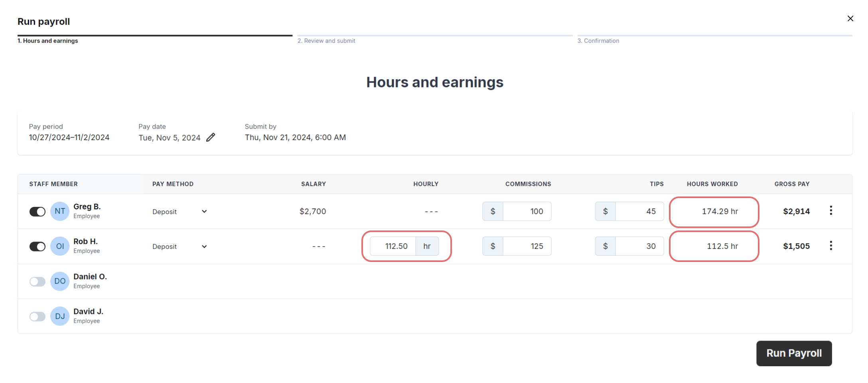This screenshot has height=383, width=868.
Task: Click the Rob H. staff name
Action: click(85, 241)
